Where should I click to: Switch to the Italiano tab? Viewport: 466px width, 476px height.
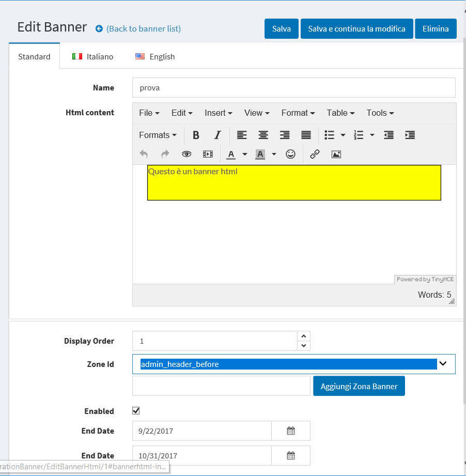(x=93, y=56)
